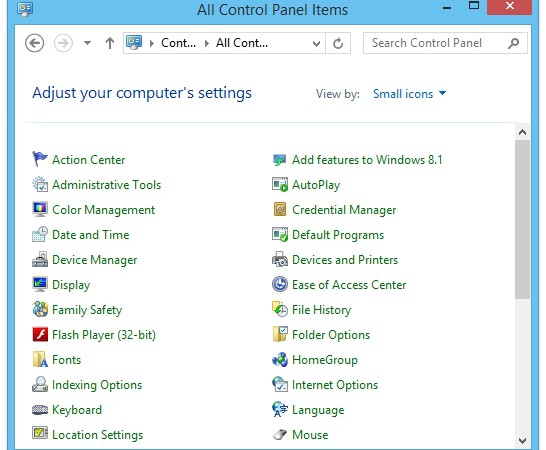Click the Mouse icon

tap(280, 435)
